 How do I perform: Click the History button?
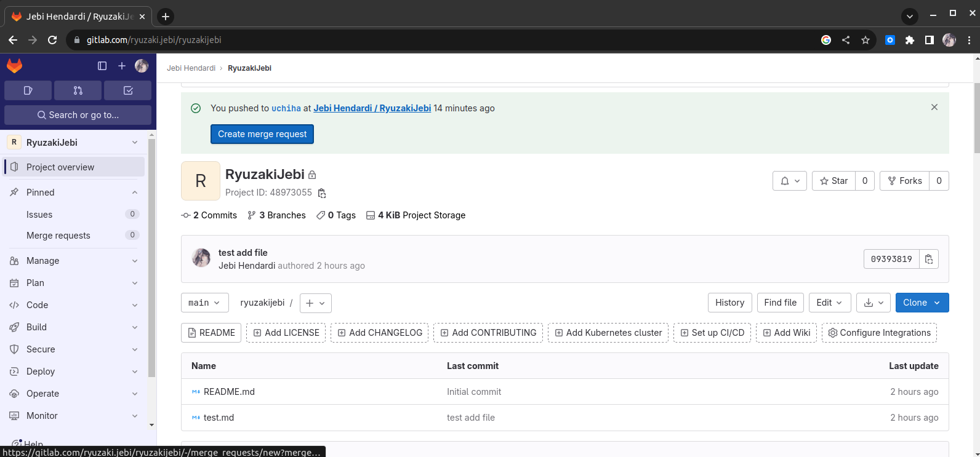[x=730, y=303]
